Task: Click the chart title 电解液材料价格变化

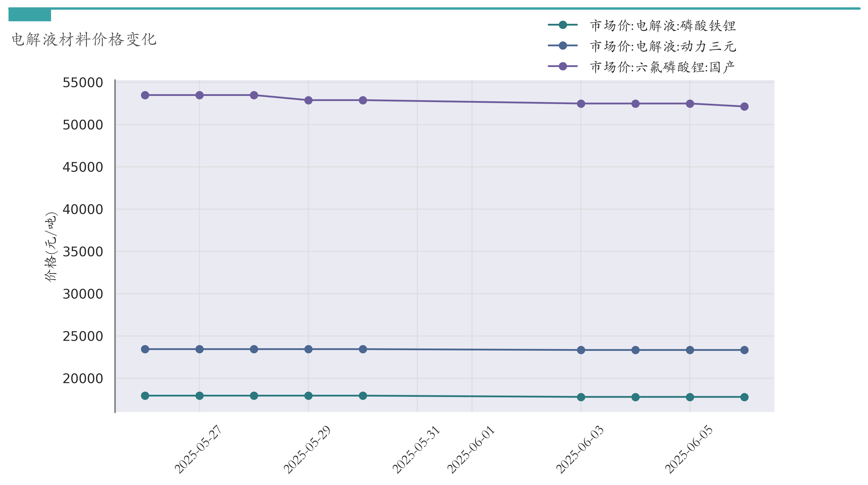Action: coord(84,39)
